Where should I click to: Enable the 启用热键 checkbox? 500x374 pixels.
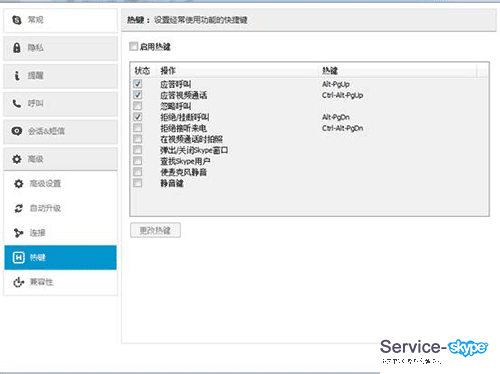[x=134, y=46]
